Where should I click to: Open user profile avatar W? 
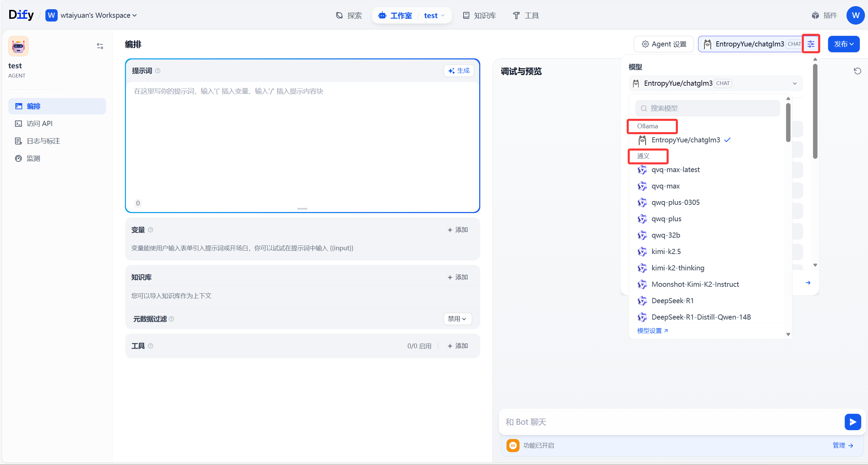click(855, 15)
